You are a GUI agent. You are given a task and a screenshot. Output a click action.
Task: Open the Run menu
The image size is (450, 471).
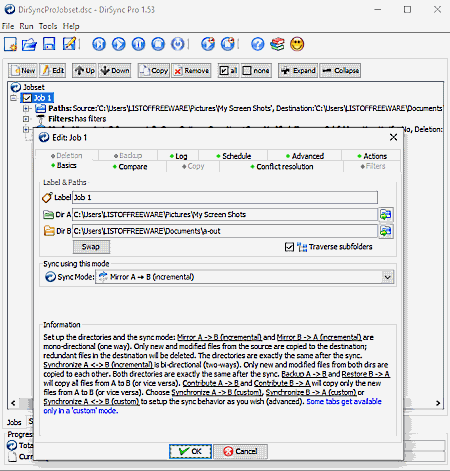pyautogui.click(x=26, y=26)
